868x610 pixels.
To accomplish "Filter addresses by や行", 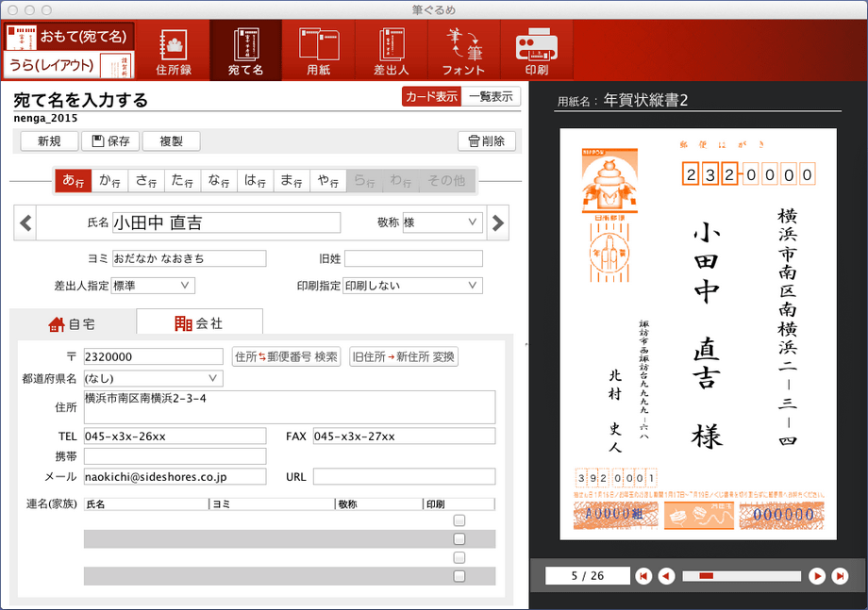I will (x=327, y=180).
